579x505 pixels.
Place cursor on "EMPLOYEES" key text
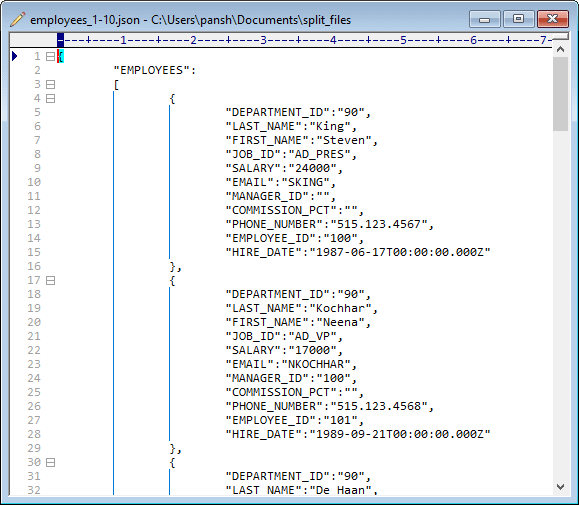click(151, 70)
